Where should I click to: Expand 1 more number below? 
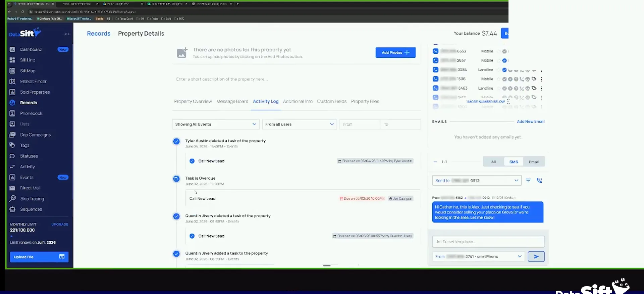(488, 101)
